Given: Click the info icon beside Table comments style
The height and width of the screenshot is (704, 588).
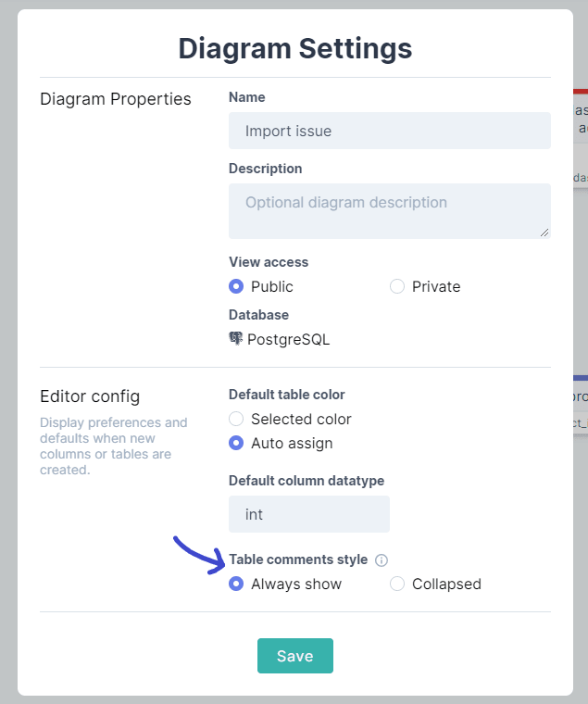Looking at the screenshot, I should (382, 560).
